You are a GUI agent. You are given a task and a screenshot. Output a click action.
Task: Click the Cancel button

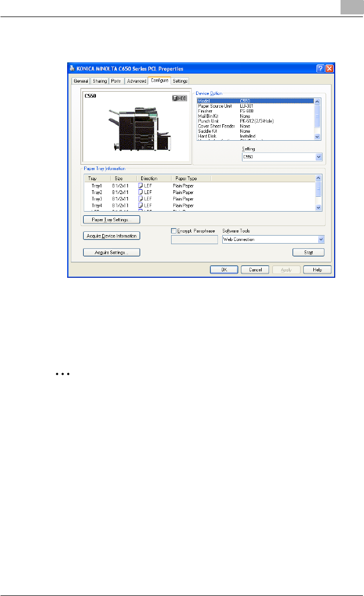coord(255,270)
